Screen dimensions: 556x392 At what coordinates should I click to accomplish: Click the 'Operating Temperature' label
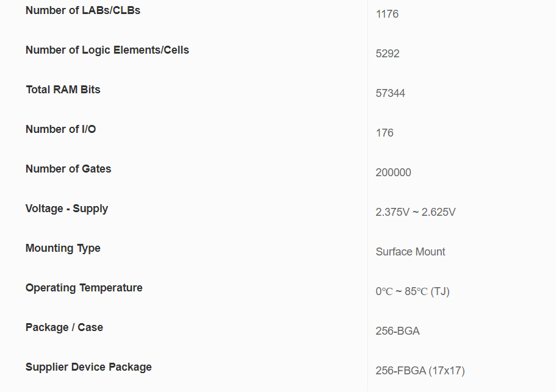pyautogui.click(x=84, y=288)
